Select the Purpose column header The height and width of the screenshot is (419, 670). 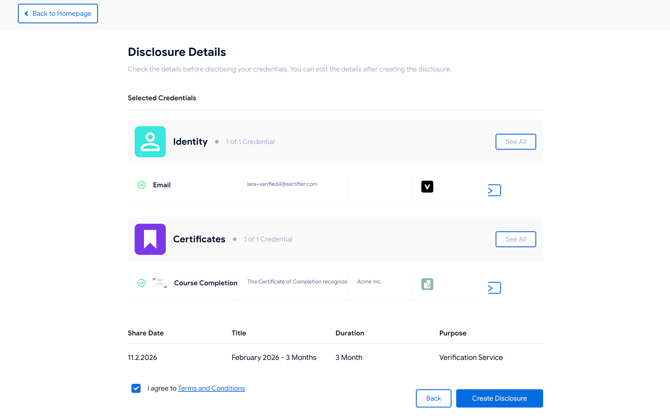coord(452,333)
